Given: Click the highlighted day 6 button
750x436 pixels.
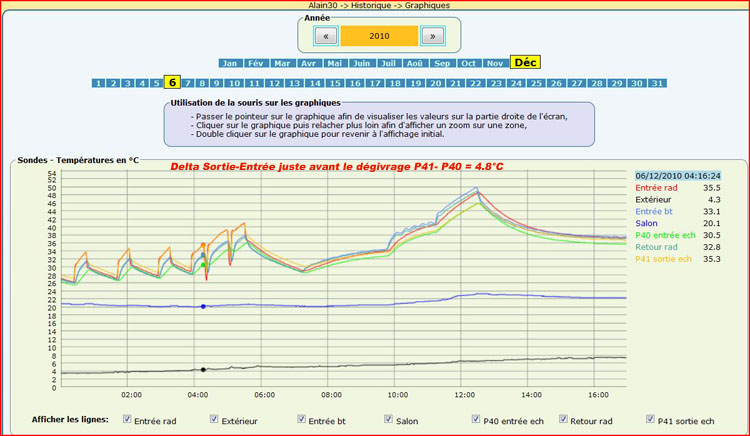Looking at the screenshot, I should [x=172, y=83].
